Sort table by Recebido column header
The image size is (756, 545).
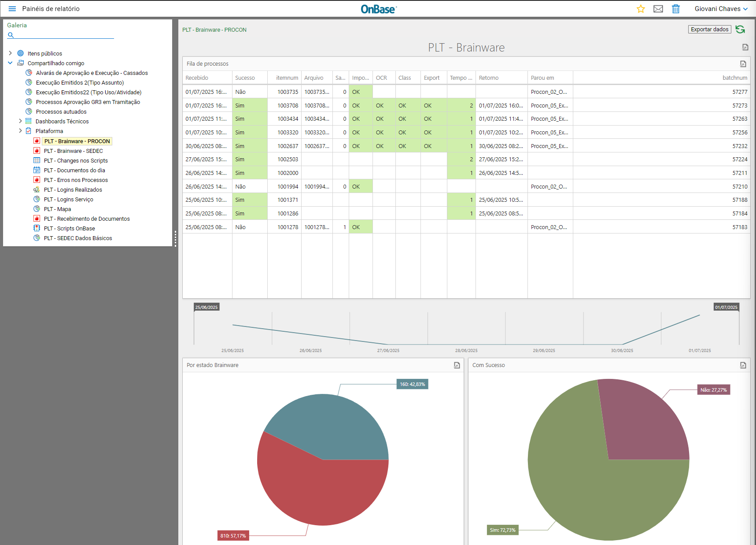[x=207, y=78]
